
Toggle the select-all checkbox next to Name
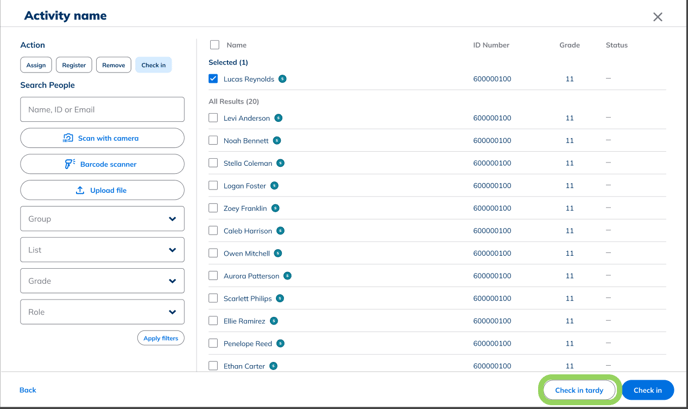click(x=215, y=45)
